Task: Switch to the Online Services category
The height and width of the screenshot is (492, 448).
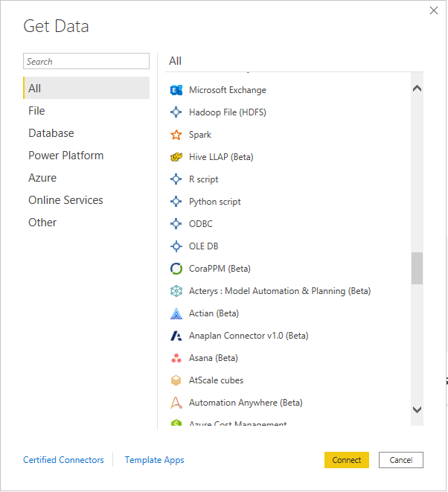Action: point(86,200)
